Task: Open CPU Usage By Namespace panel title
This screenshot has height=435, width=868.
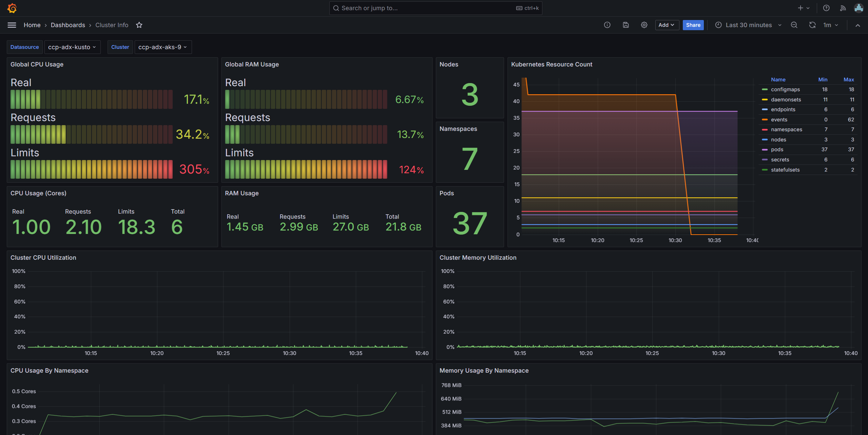Action: click(x=50, y=371)
